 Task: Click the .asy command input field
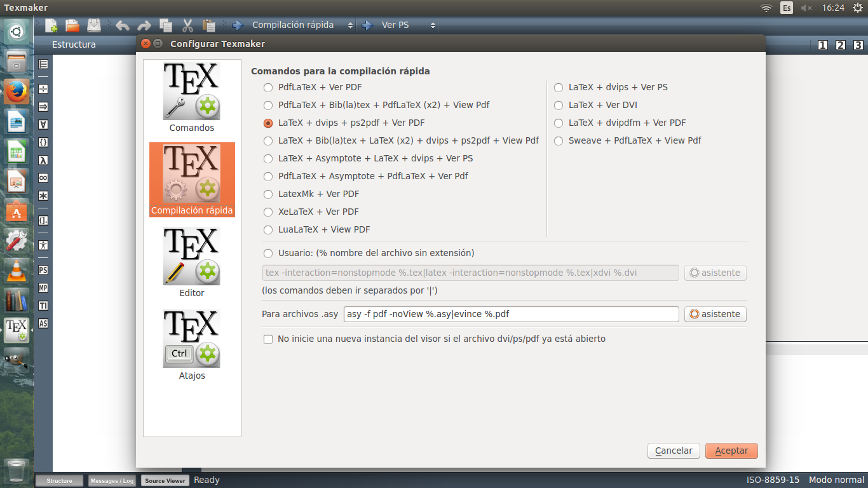pyautogui.click(x=512, y=314)
